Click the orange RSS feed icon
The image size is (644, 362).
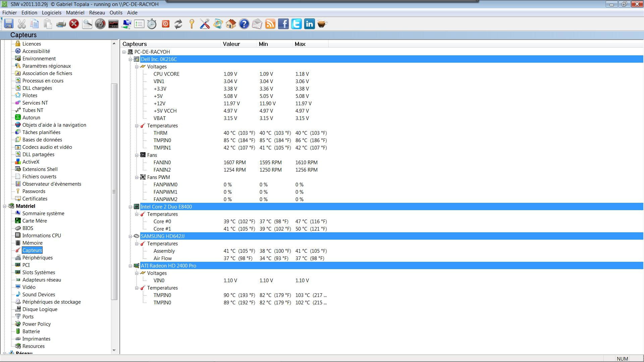[270, 24]
